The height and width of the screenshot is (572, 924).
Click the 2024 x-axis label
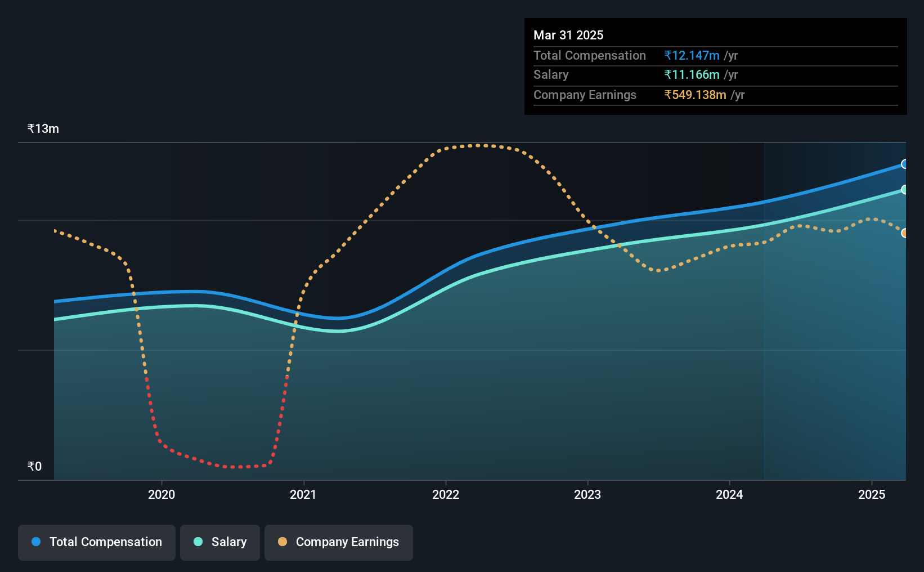tap(729, 494)
